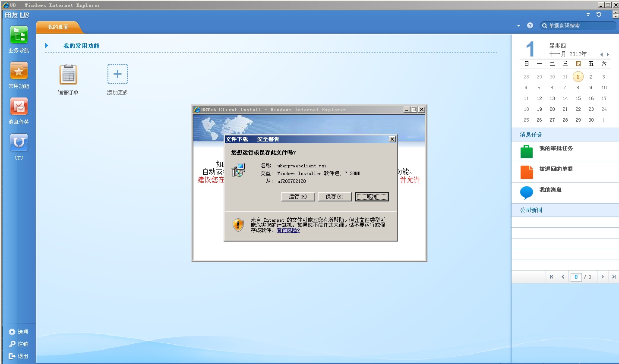Go to next page of 公司新闻

603,277
